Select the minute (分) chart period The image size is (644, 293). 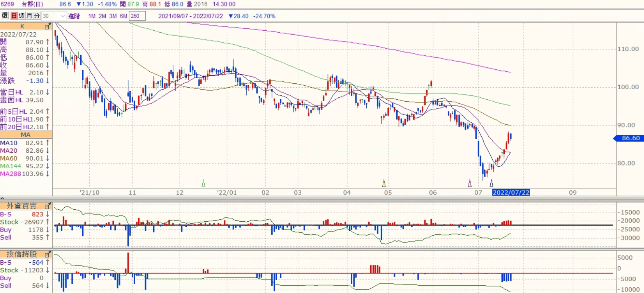37,16
